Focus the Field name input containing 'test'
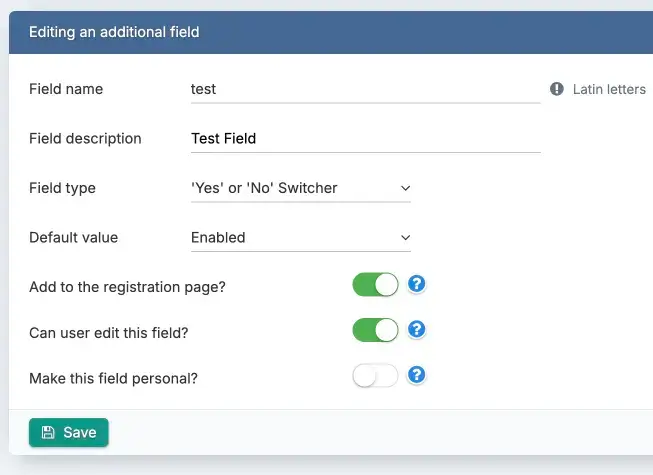 point(365,89)
